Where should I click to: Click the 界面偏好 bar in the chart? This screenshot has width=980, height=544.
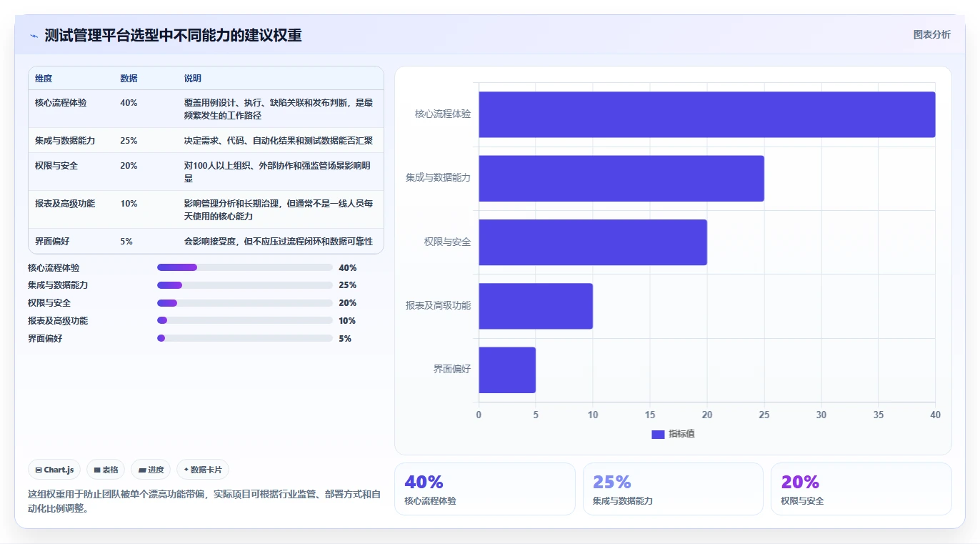pyautogui.click(x=507, y=370)
